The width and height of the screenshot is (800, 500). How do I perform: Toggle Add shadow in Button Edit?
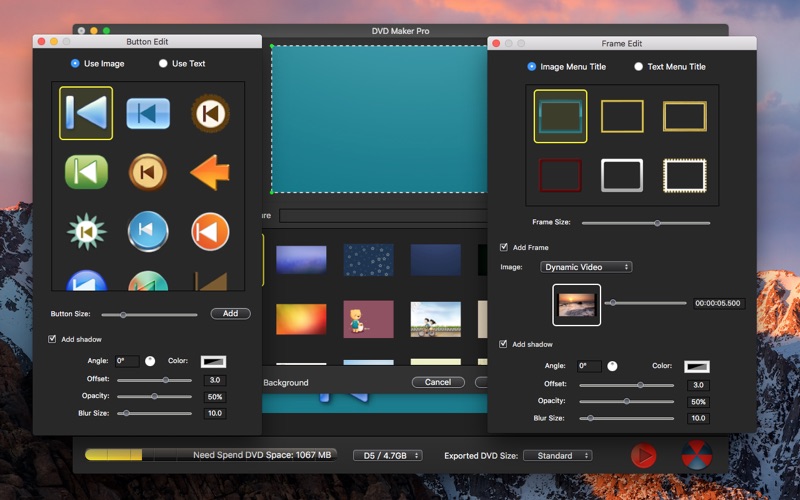pyautogui.click(x=52, y=339)
